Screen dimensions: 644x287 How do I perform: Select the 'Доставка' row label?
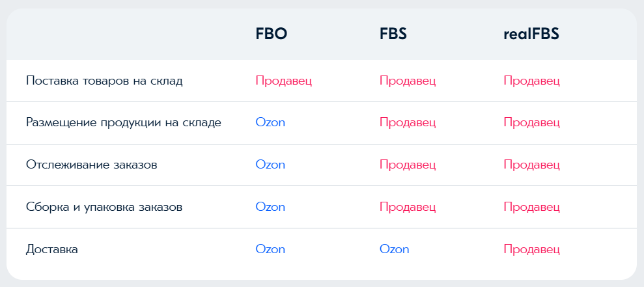[51, 249]
